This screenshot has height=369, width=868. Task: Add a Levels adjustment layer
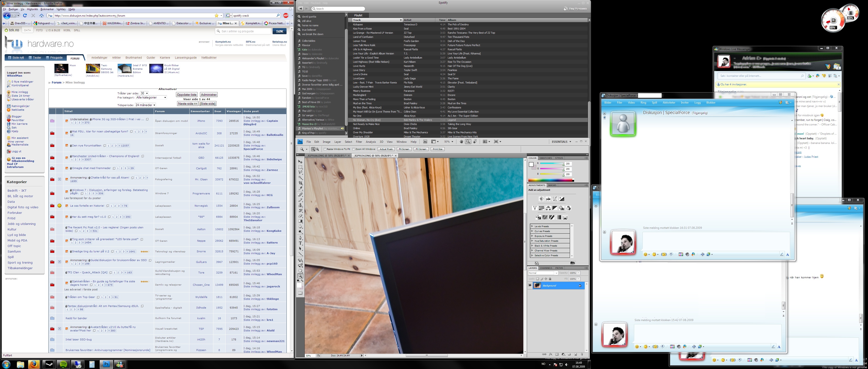pyautogui.click(x=548, y=199)
